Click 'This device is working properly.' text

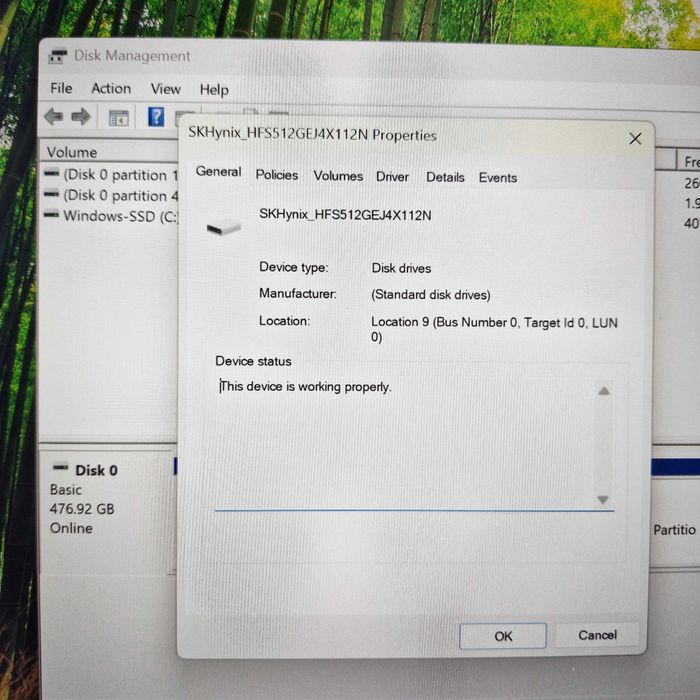pos(306,387)
